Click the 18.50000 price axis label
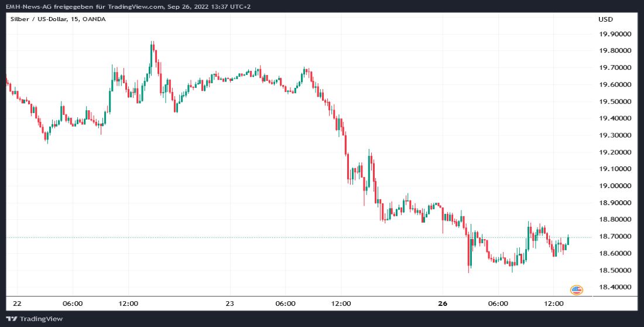 614,270
